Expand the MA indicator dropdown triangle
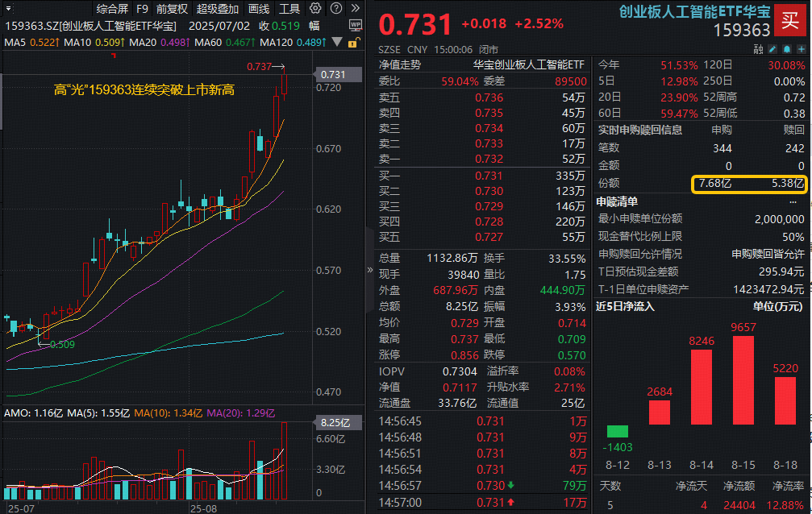The image size is (812, 514). 337,43
